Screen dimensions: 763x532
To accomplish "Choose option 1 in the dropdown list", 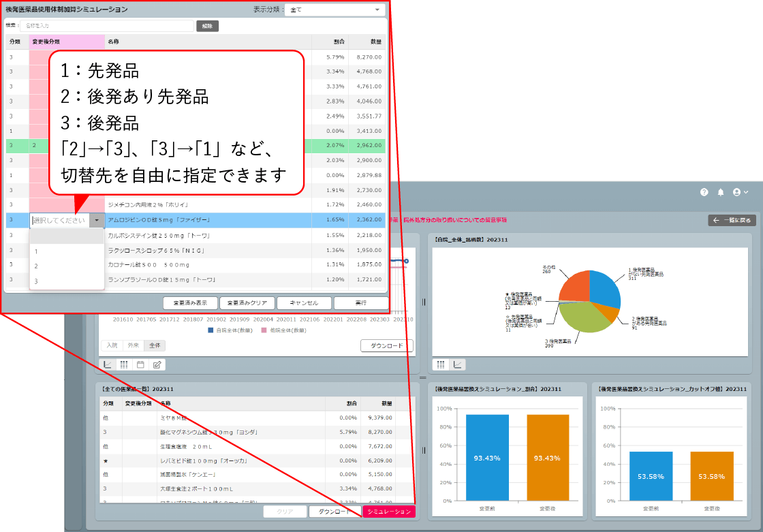I will pos(67,251).
